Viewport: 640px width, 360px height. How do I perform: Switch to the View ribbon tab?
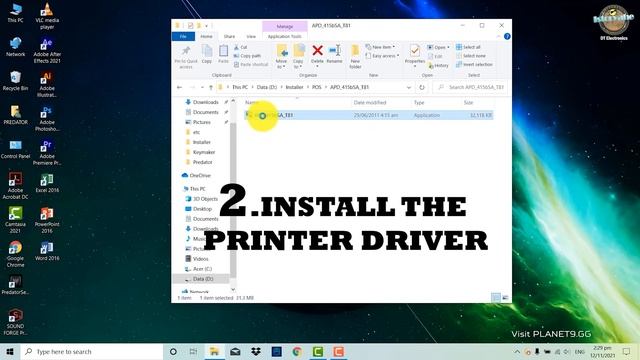click(251, 36)
